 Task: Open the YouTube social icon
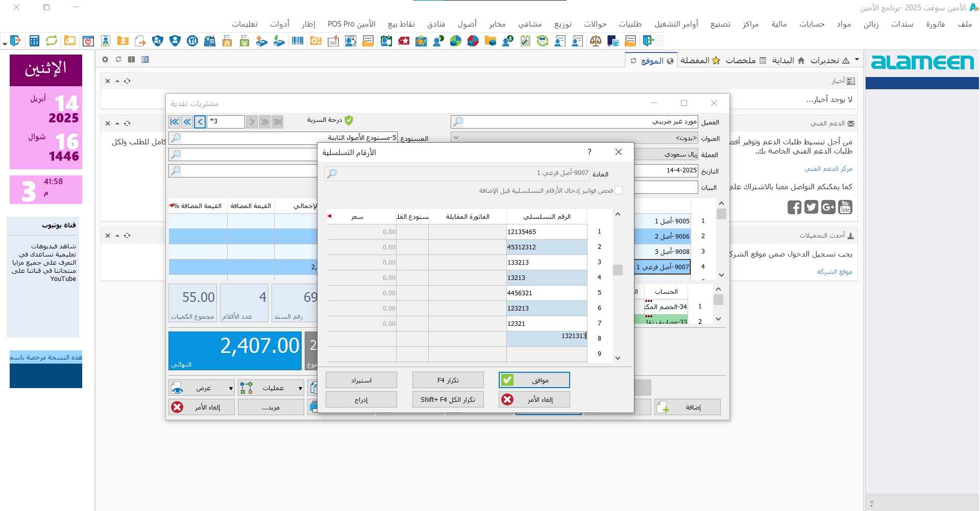845,207
